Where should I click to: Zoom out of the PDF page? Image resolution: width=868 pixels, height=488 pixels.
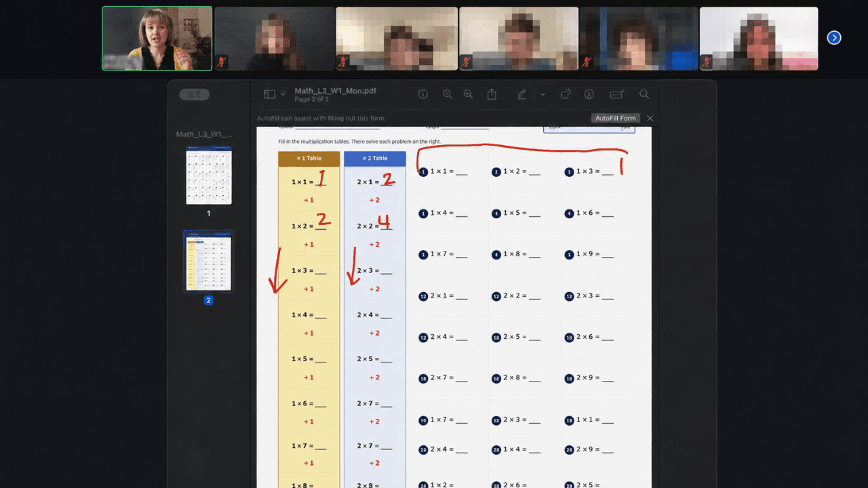pyautogui.click(x=448, y=94)
